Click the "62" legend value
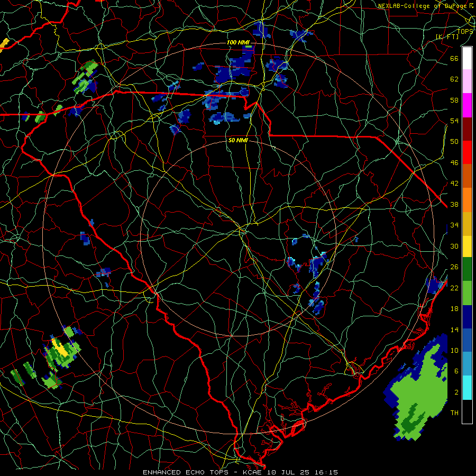The height and width of the screenshot is (476, 476). pyautogui.click(x=454, y=79)
